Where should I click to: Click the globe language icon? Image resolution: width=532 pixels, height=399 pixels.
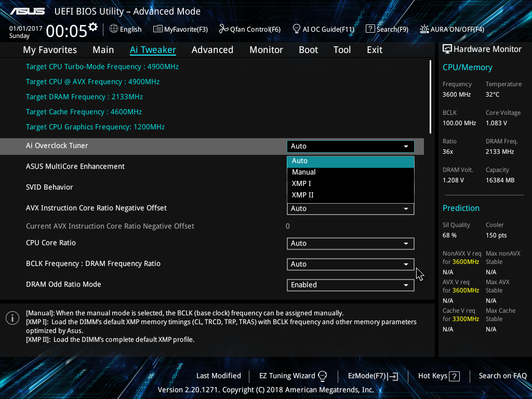[x=114, y=29]
